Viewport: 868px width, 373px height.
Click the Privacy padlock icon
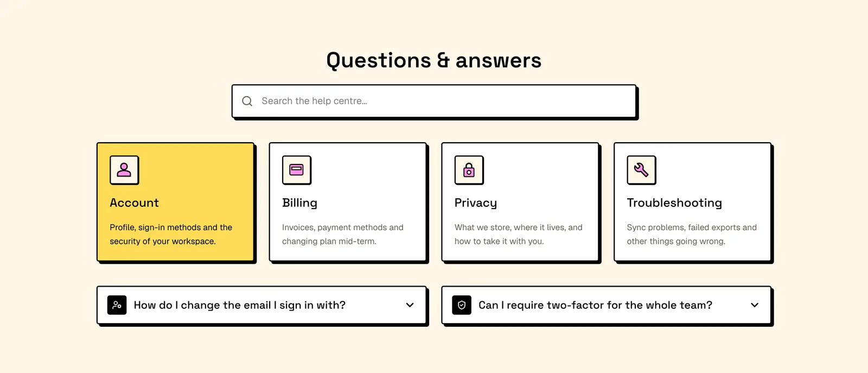coord(469,170)
